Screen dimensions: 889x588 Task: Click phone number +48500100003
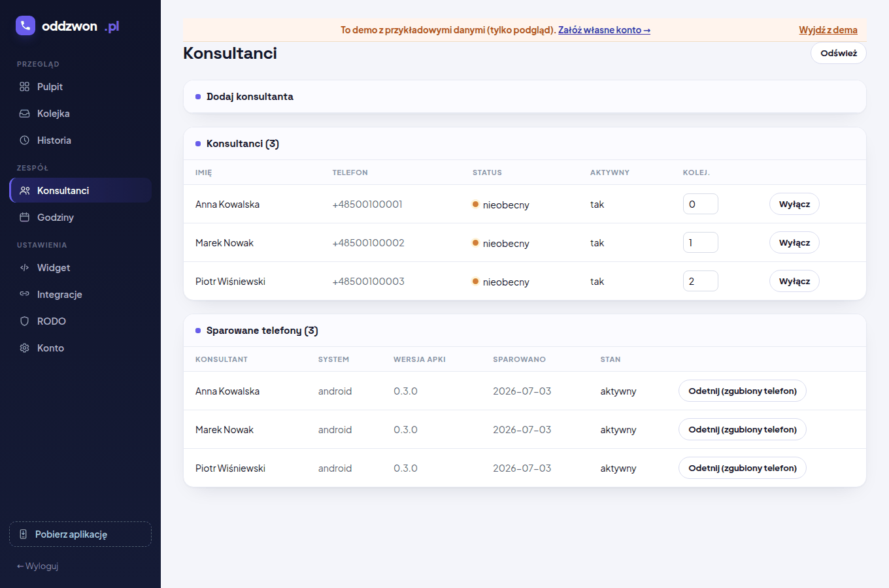tap(368, 282)
